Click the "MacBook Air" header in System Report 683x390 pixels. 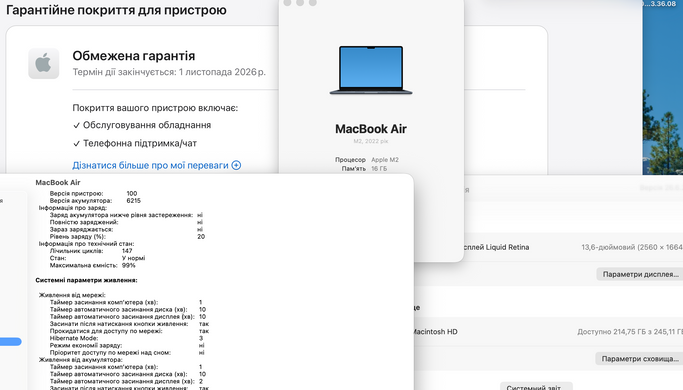[58, 183]
